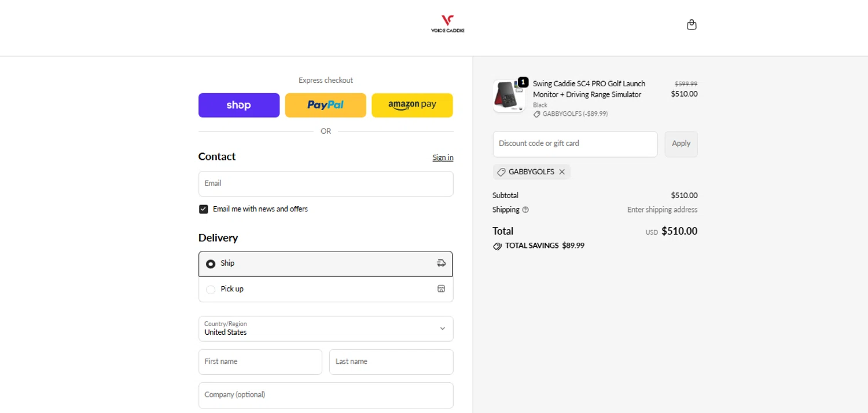Click the First name field
The height and width of the screenshot is (413, 868).
[x=260, y=361]
